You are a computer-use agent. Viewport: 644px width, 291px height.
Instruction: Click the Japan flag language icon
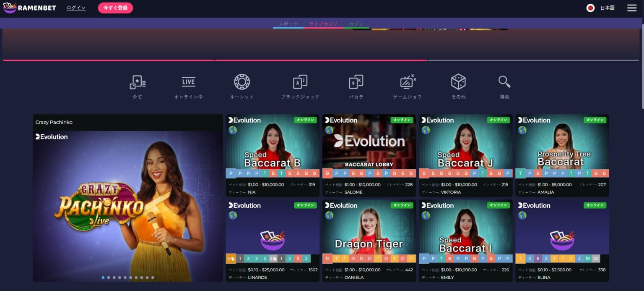coord(590,8)
